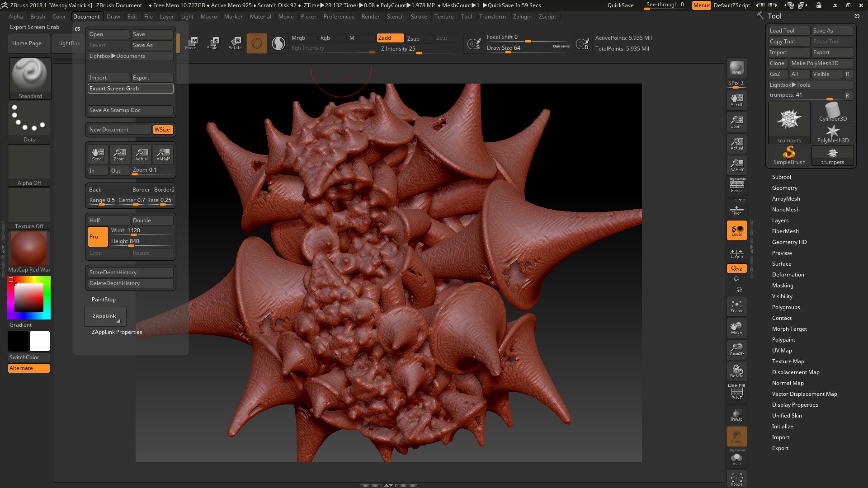The height and width of the screenshot is (488, 868).
Task: Click the Zoom icon in Document palette
Action: coord(119,154)
